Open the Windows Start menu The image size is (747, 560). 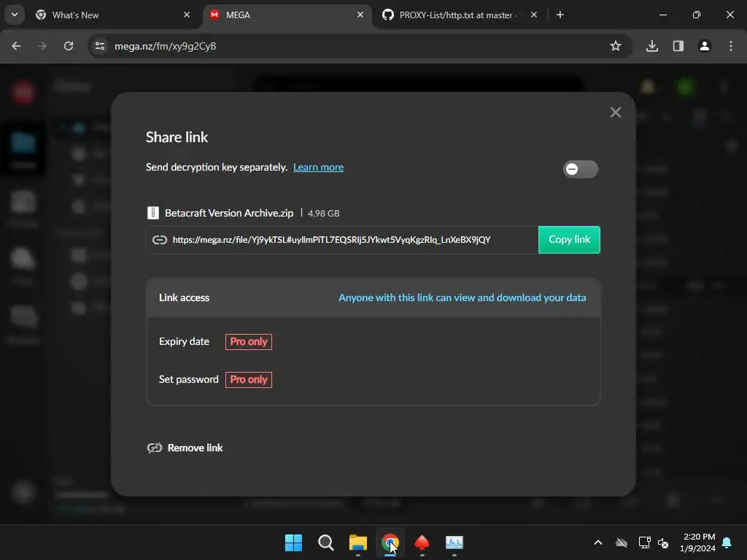tap(293, 542)
